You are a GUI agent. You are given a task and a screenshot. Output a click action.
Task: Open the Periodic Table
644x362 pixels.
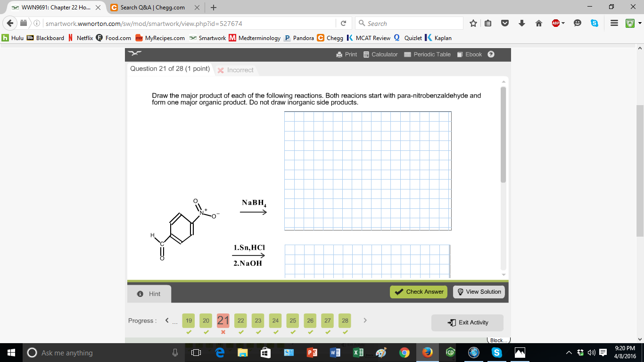click(x=428, y=54)
